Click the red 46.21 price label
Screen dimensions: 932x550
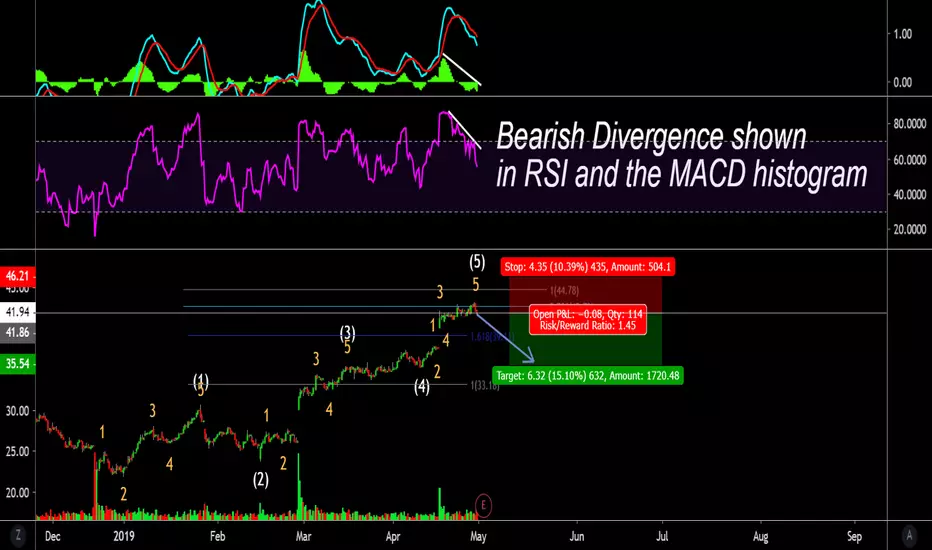pyautogui.click(x=17, y=276)
